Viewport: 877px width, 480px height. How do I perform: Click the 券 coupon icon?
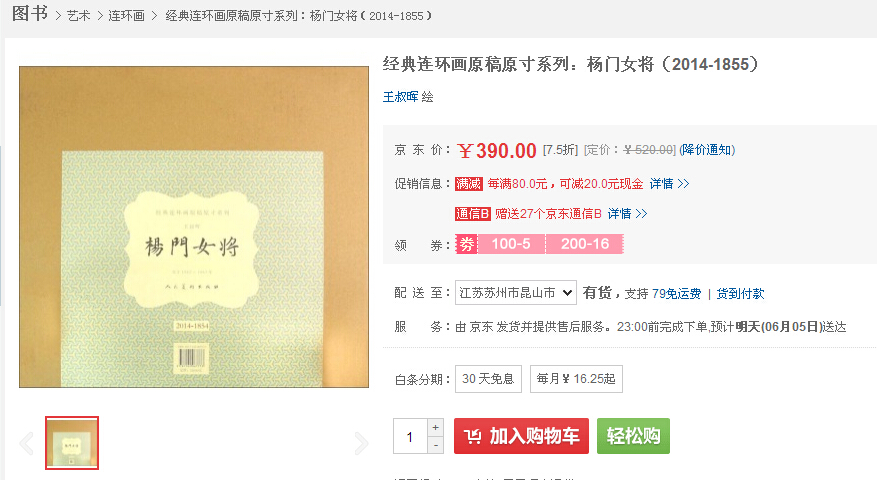point(466,244)
